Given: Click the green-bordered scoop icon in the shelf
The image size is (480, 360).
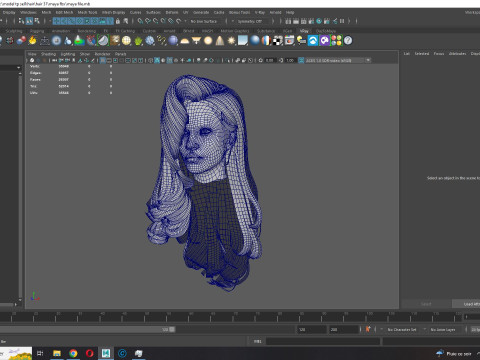Looking at the screenshot, I should tap(103, 41).
